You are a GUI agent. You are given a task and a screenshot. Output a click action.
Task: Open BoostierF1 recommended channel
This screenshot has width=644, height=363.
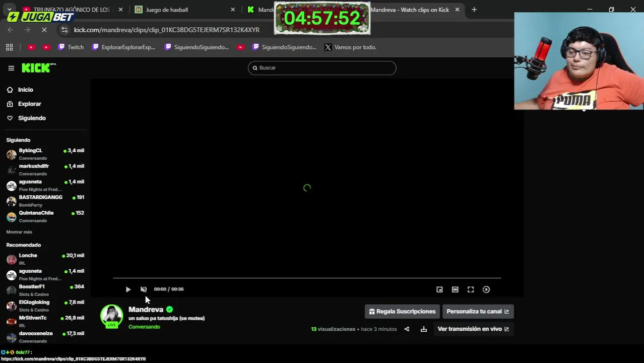point(45,290)
